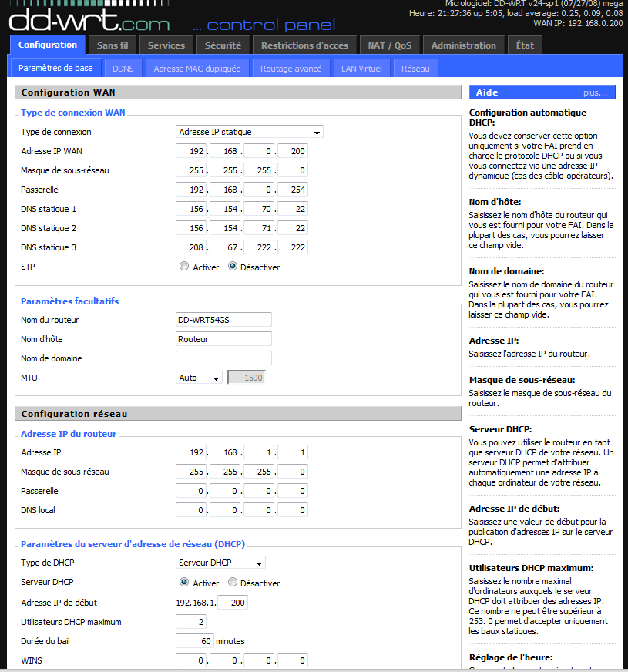
Task: Select Paramètres de base sub-tab
Action: [55, 68]
